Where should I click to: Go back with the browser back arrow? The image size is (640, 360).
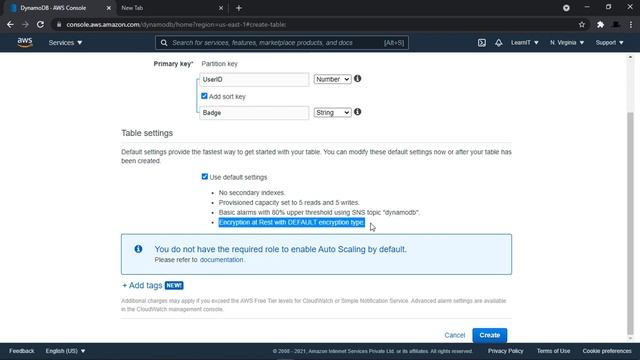(x=10, y=24)
